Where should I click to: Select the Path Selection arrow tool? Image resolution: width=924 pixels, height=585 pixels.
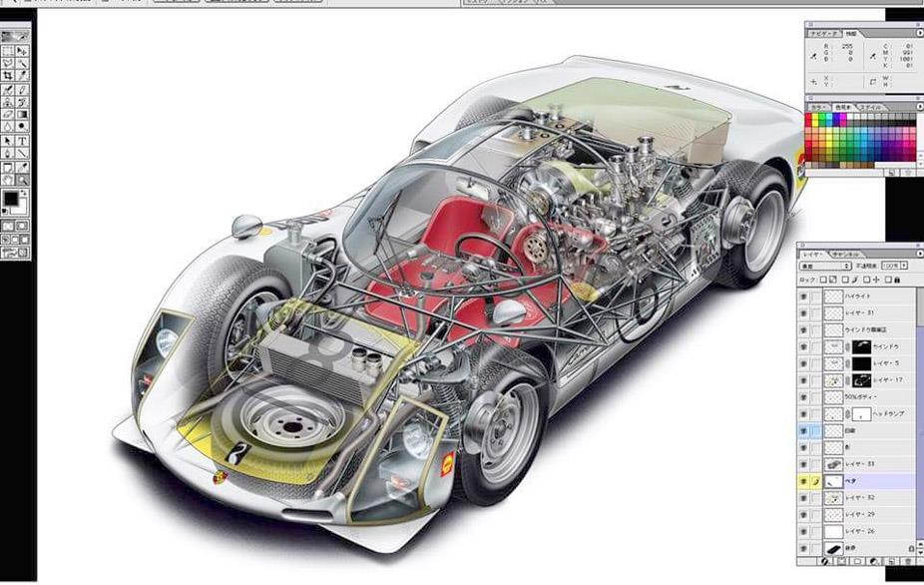coord(8,141)
